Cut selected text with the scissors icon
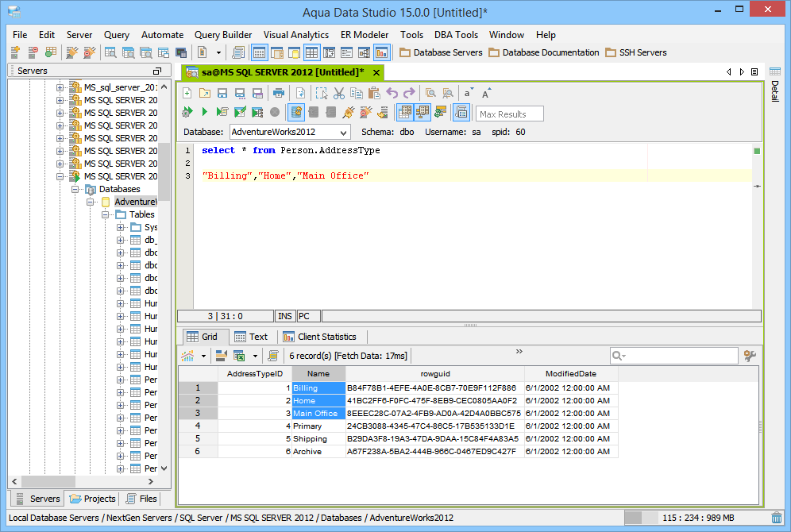The height and width of the screenshot is (532, 791). point(339,93)
